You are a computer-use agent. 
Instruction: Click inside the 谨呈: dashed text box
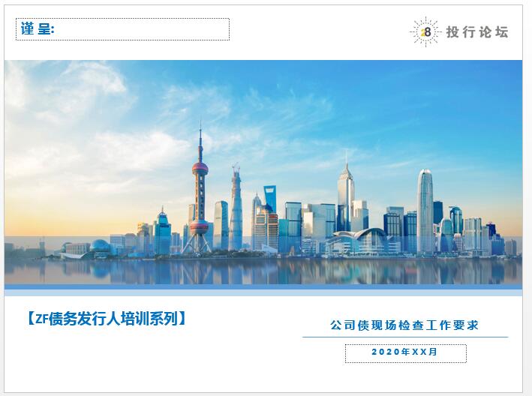122,29
